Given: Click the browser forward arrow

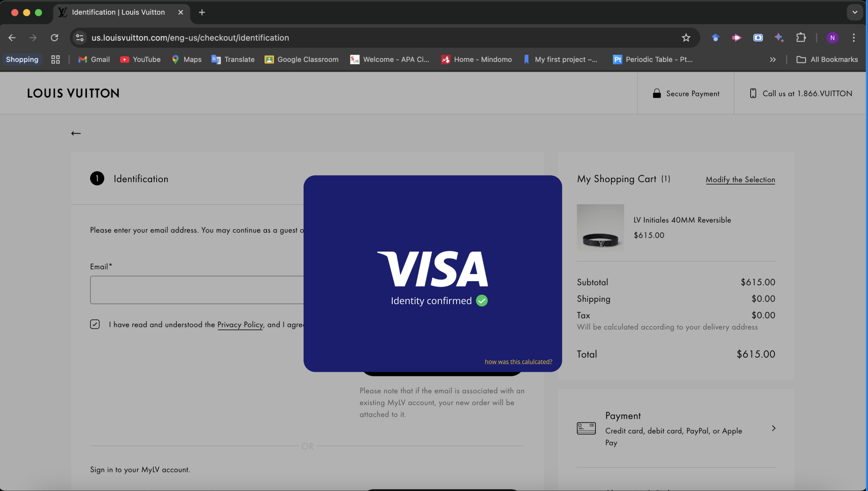Looking at the screenshot, I should point(33,38).
